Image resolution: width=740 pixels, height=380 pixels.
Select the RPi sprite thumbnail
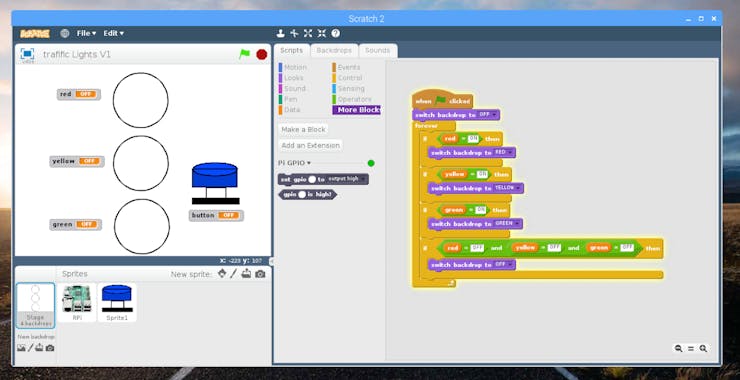pyautogui.click(x=77, y=302)
